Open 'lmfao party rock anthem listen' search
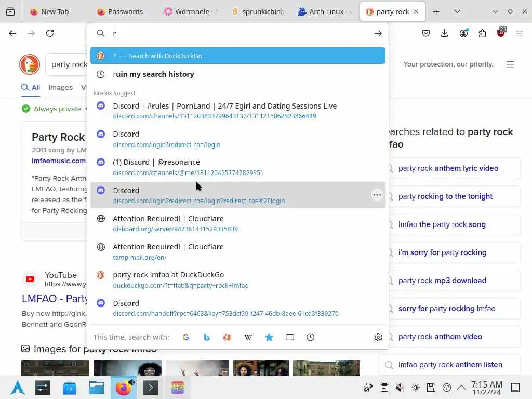Viewport: 532px width, 399px height. [x=449, y=365]
